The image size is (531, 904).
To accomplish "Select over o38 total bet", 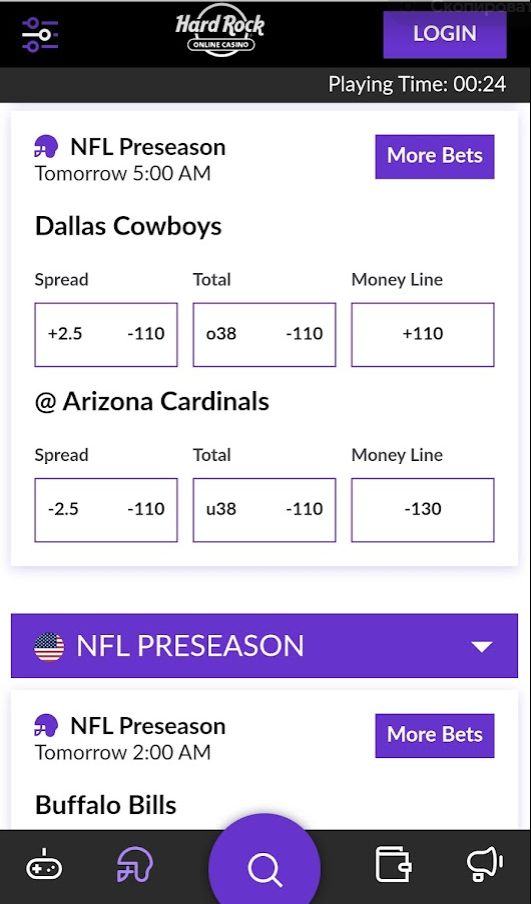I will coord(264,334).
